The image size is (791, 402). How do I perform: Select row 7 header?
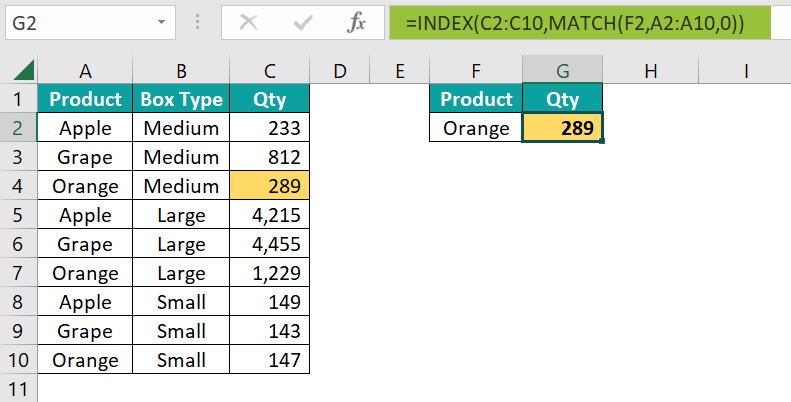pyautogui.click(x=18, y=273)
